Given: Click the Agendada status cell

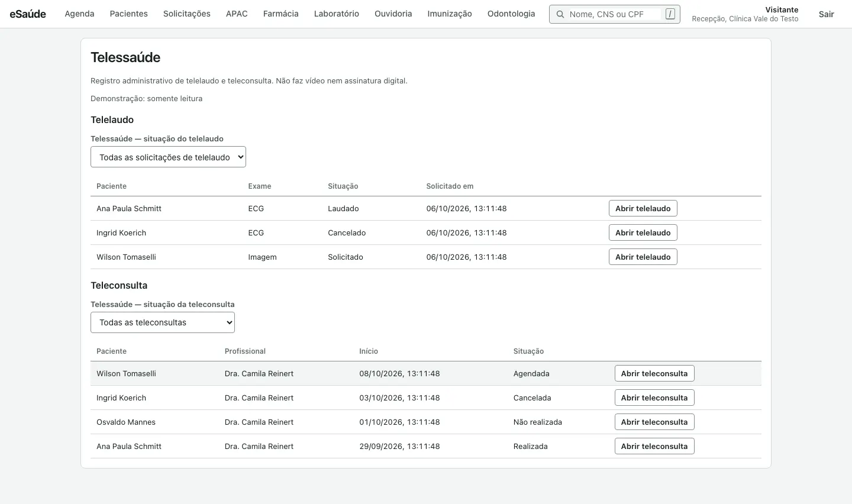Looking at the screenshot, I should (531, 374).
